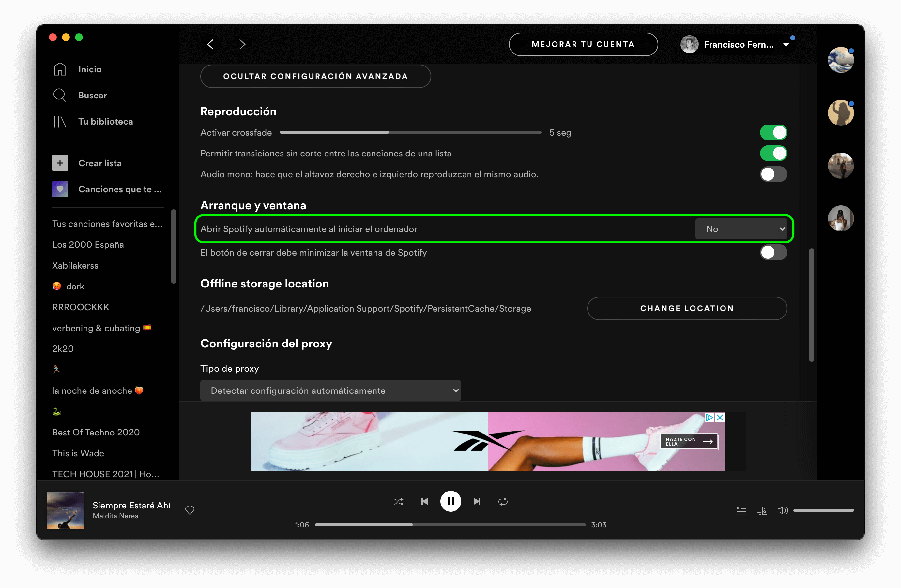The width and height of the screenshot is (901, 588).
Task: Open the Tipo de proxy dropdown
Action: click(x=330, y=390)
